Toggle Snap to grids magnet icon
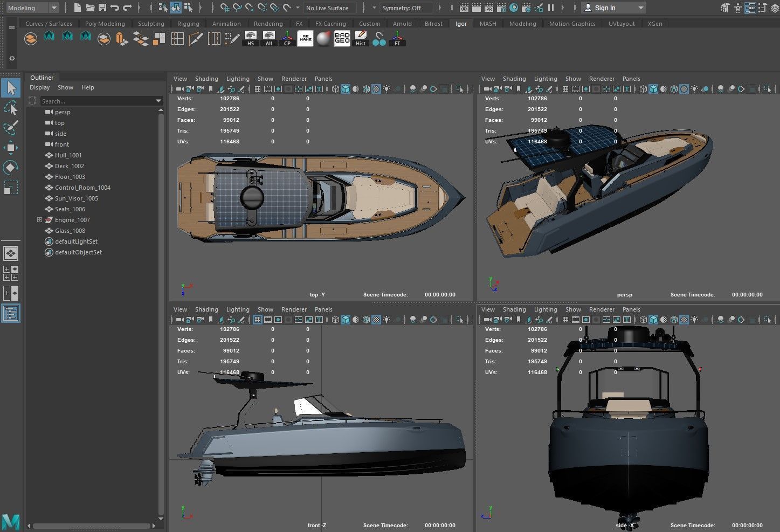Screen dimensions: 780x532 click(x=225, y=8)
